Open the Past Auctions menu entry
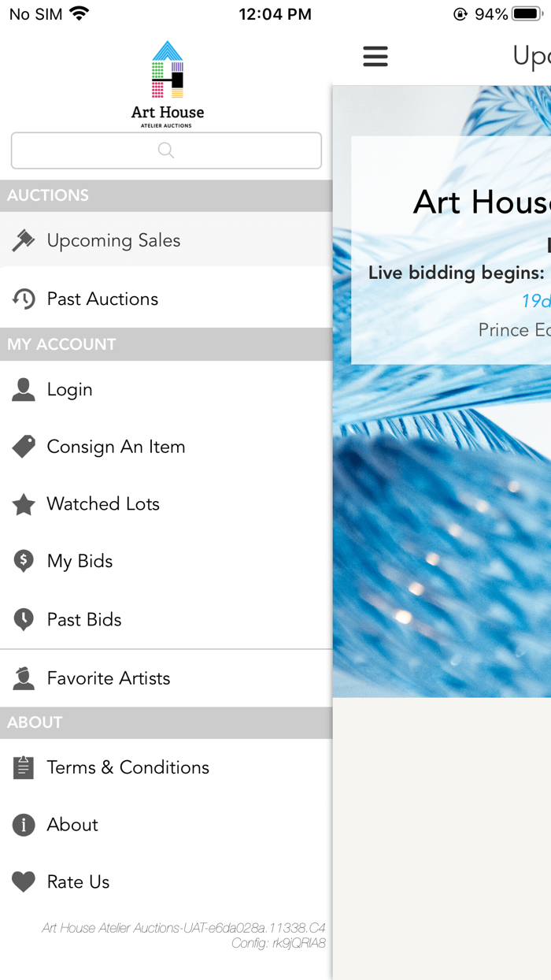Viewport: 551px width, 980px height. pos(103,298)
